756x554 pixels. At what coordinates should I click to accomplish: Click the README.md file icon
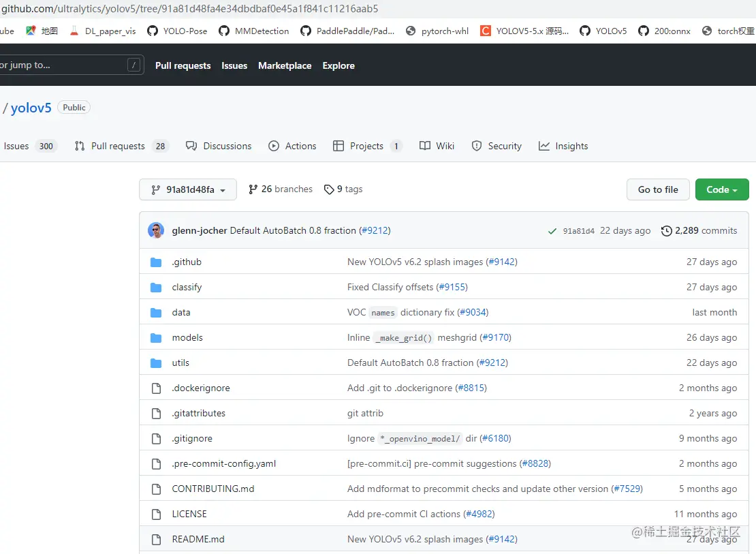pyautogui.click(x=156, y=539)
